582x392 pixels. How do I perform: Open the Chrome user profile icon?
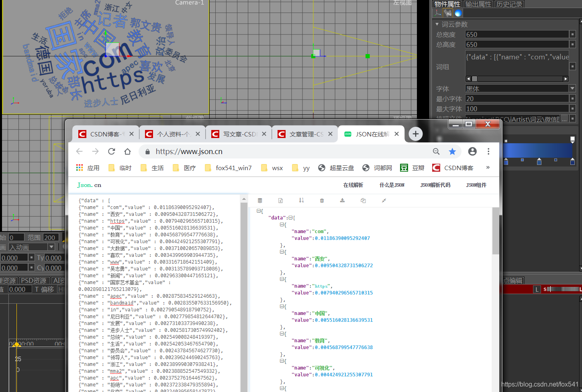(x=472, y=151)
